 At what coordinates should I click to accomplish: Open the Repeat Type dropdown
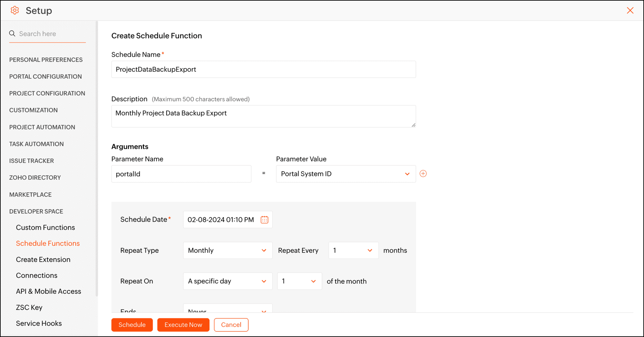(227, 250)
